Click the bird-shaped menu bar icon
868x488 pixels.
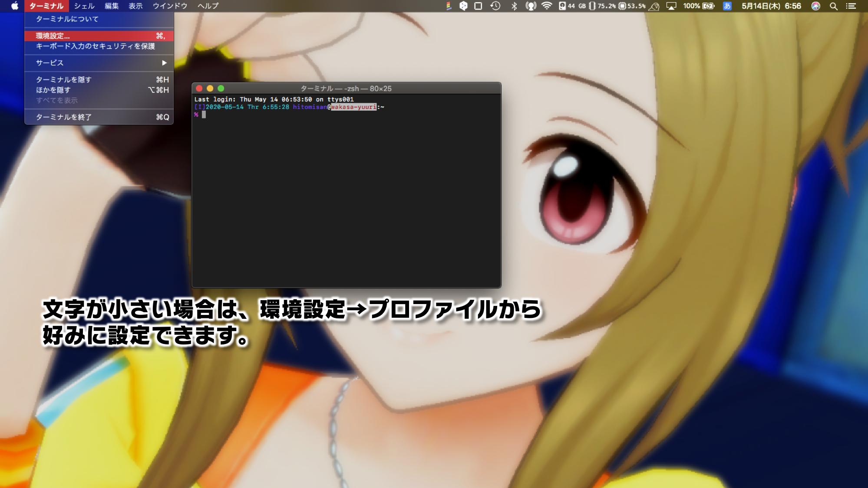coord(654,6)
